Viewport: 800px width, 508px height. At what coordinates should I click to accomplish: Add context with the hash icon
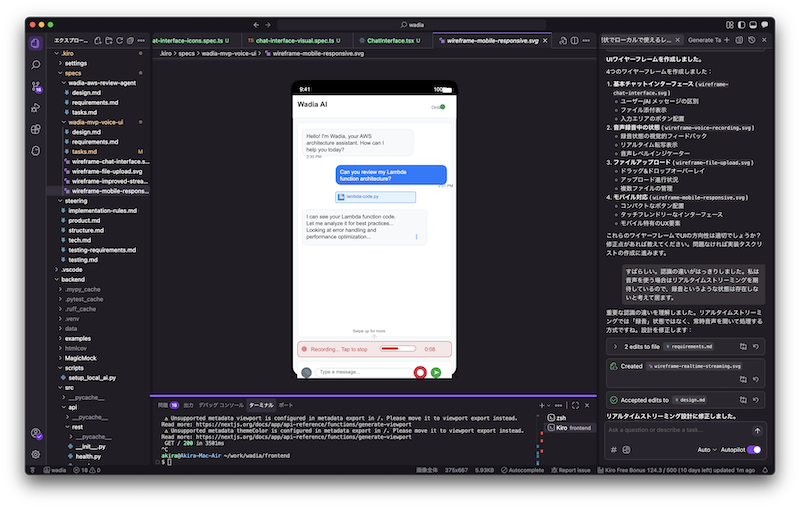coord(614,450)
